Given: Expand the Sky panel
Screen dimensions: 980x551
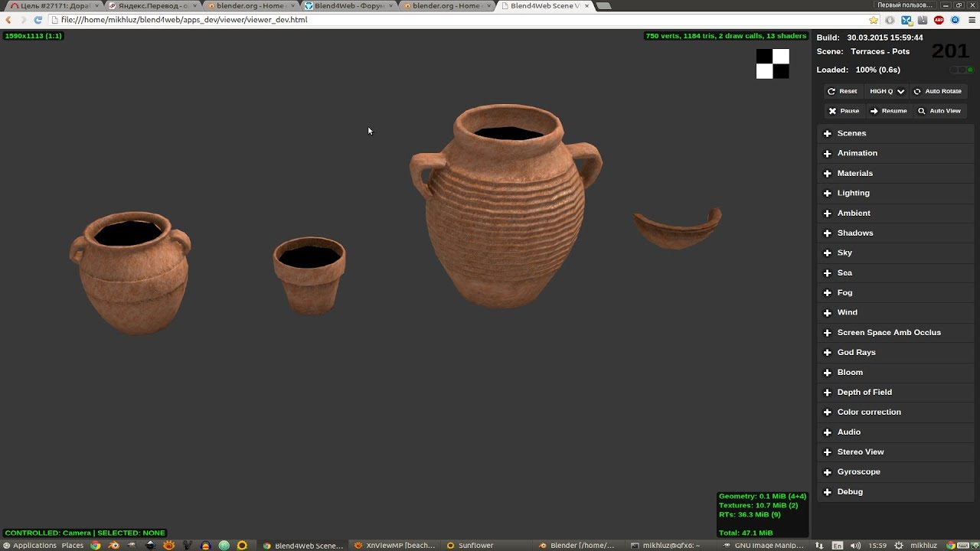Looking at the screenshot, I should pos(895,253).
